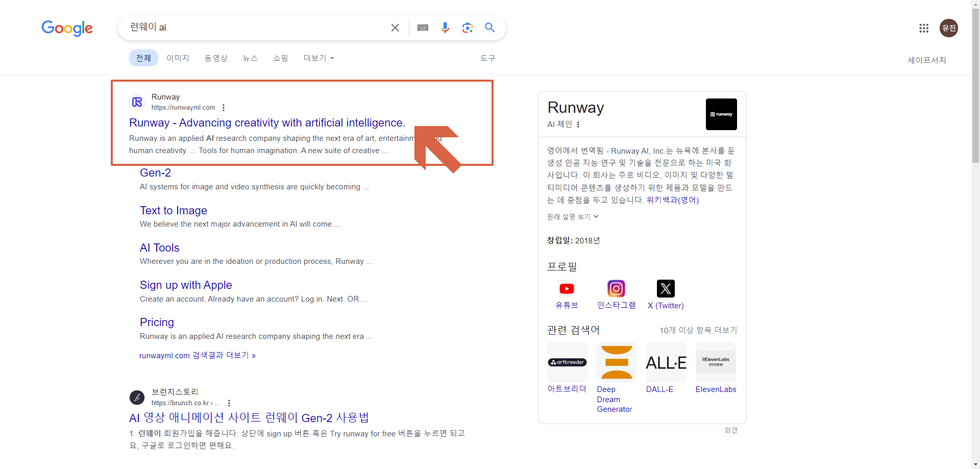Screen dimensions: 980x469
Task: Click runwayml.com 검색결과 더보기 link
Action: (198, 356)
